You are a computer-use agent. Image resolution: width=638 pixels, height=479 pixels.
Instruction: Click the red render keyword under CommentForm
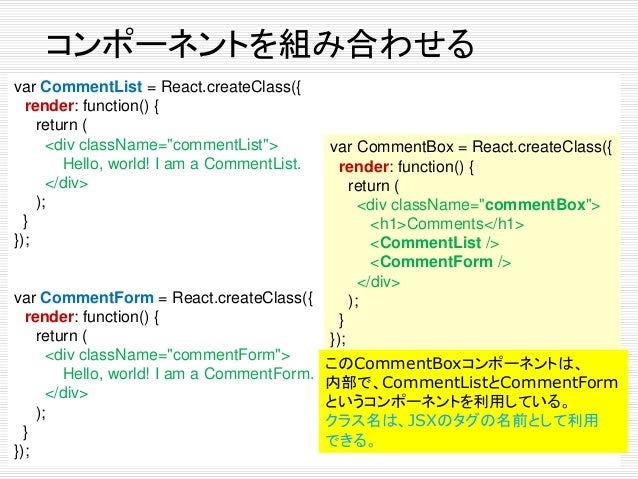[49, 317]
